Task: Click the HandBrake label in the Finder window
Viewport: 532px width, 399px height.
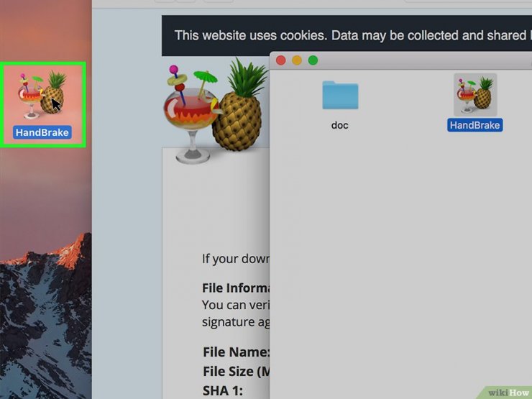Action: 474,125
